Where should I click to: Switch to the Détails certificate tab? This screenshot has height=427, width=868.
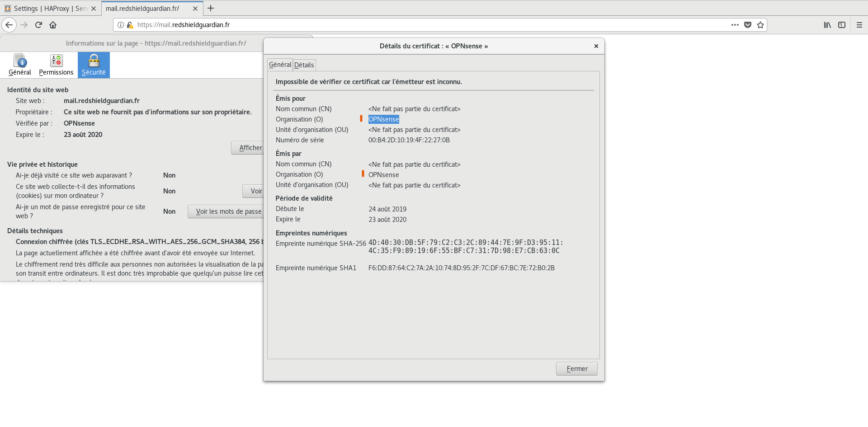pyautogui.click(x=304, y=65)
